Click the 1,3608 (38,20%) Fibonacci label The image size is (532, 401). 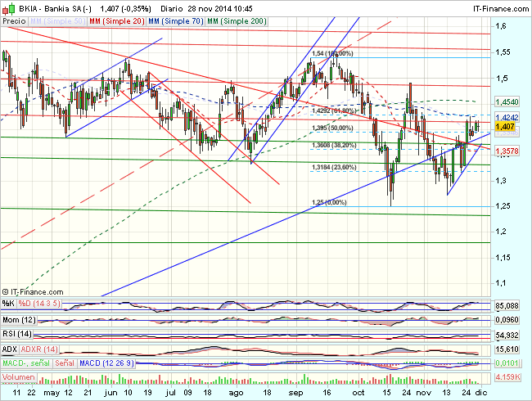334,145
